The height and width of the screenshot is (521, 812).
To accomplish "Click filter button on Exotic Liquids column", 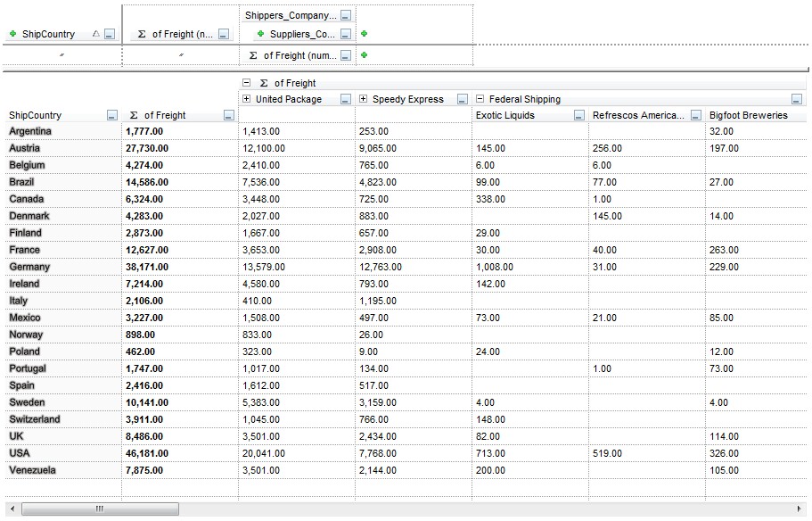I will (579, 116).
